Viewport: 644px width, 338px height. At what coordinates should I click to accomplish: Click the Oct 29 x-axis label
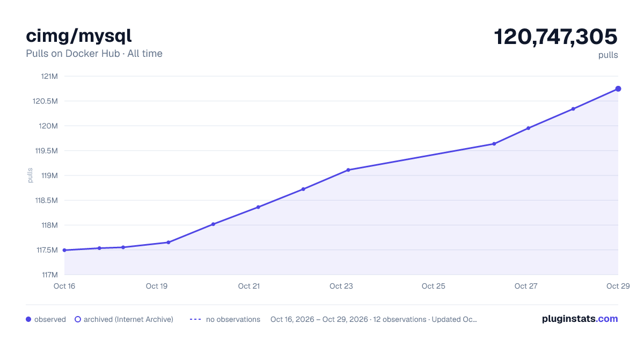(x=618, y=286)
